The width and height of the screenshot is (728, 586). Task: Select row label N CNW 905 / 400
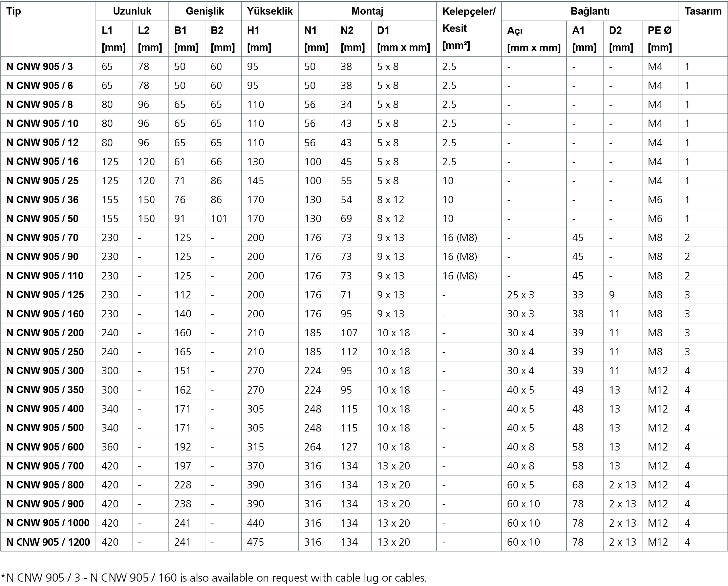click(x=45, y=409)
